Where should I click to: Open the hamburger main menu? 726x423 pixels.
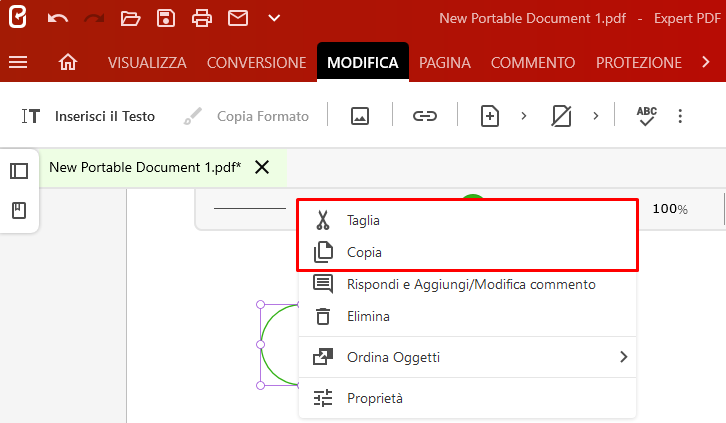(18, 62)
